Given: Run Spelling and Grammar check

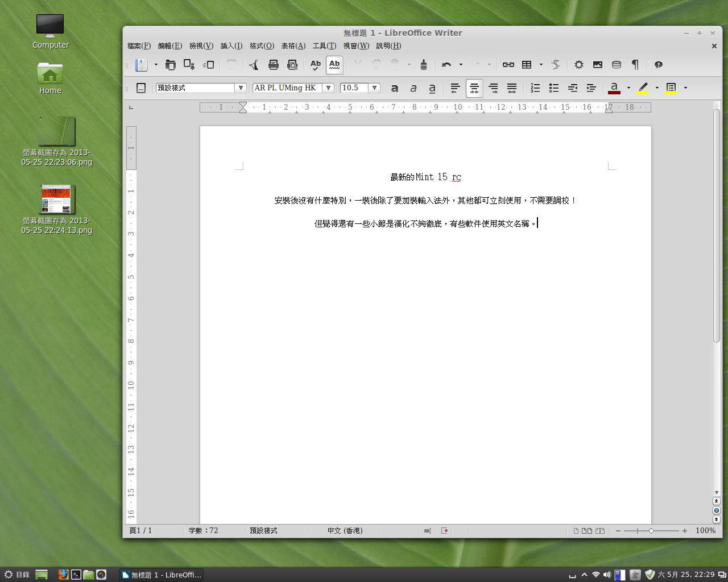Looking at the screenshot, I should point(316,65).
